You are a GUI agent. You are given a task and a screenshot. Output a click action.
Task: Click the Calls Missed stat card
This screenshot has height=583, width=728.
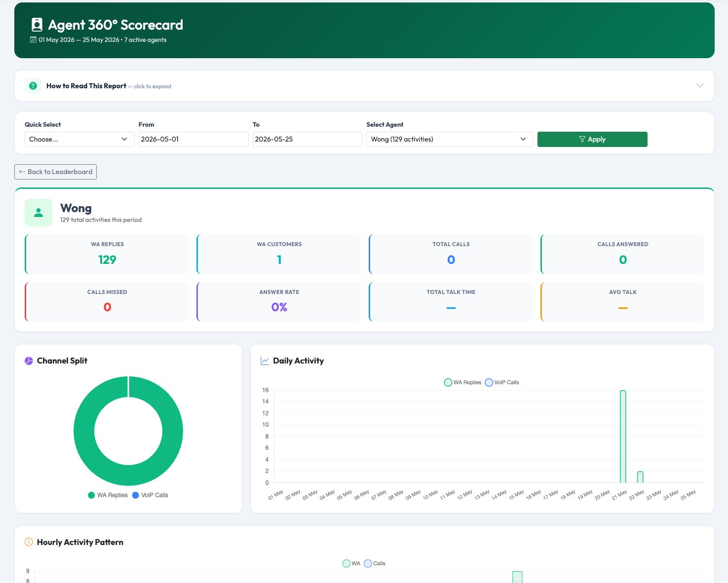(107, 302)
